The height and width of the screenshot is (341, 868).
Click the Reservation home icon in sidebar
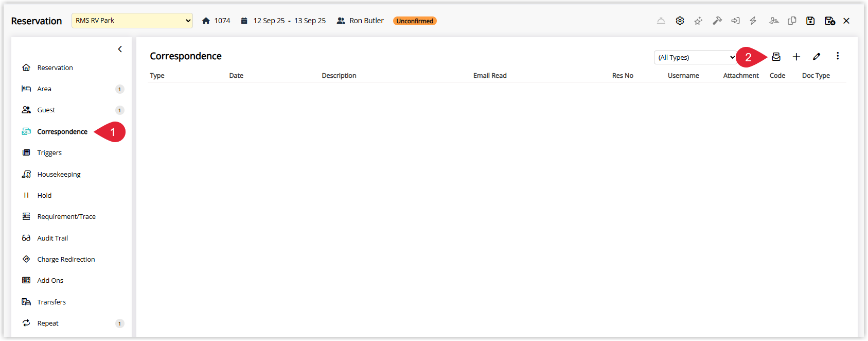tap(26, 67)
